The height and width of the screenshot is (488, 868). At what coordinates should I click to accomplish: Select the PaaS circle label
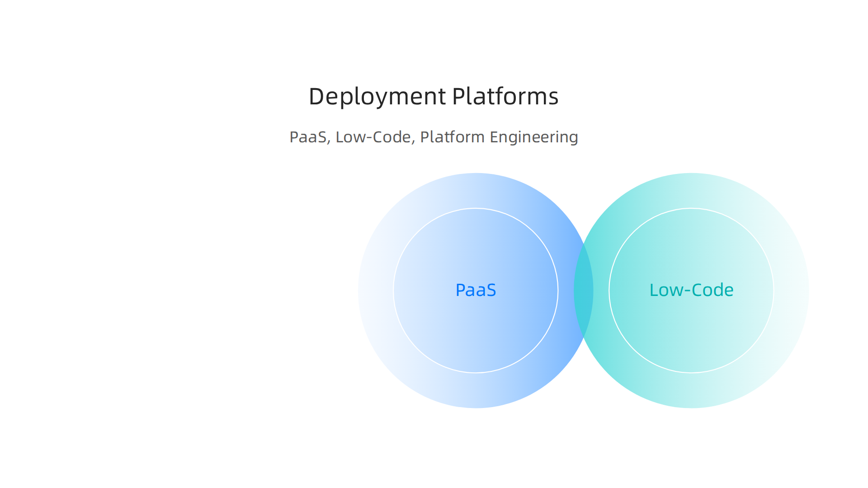(476, 290)
